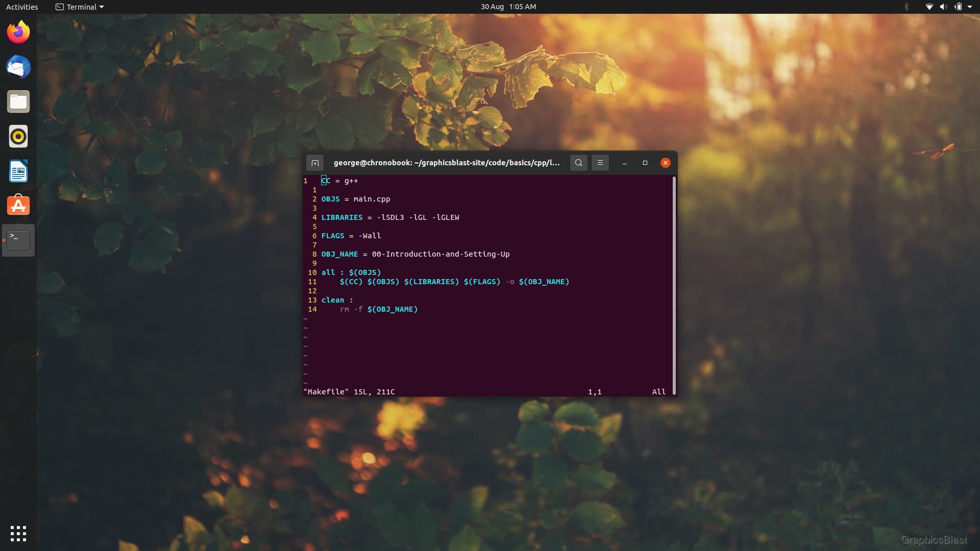Click '$(OBJ_NAME)' on line 11
980x551 pixels.
(544, 282)
